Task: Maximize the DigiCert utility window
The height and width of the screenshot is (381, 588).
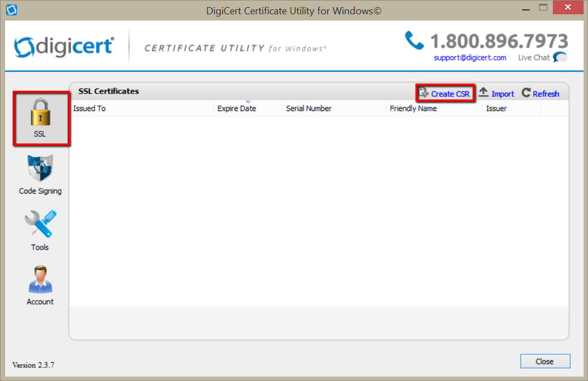Action: coord(543,8)
